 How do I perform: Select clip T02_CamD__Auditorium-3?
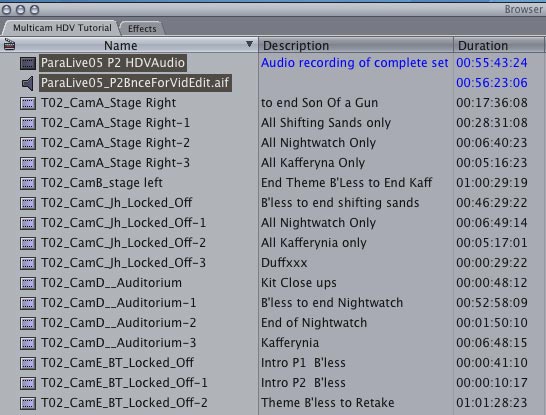(x=119, y=343)
